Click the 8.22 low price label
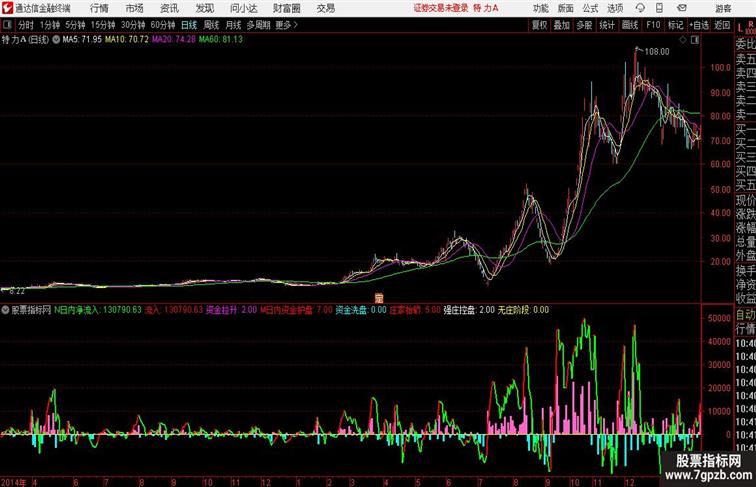The height and width of the screenshot is (487, 756). (x=17, y=291)
